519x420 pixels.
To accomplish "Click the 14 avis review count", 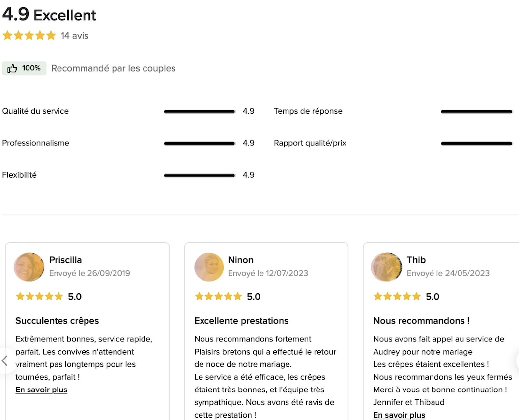I will pyautogui.click(x=75, y=36).
